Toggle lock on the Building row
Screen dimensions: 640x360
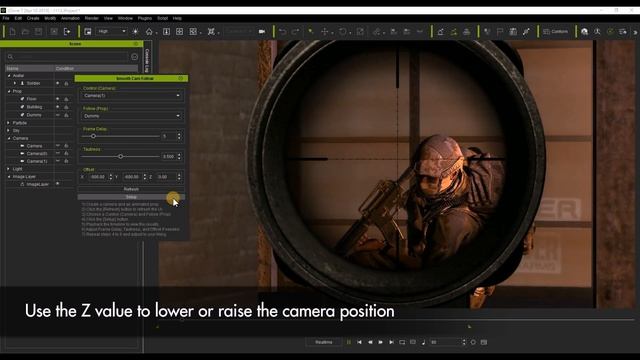[67, 107]
